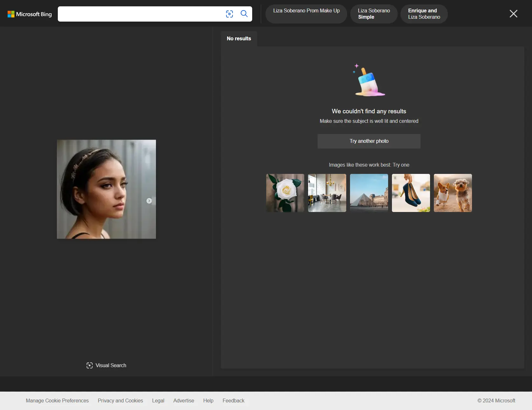Try the Louvre pyramid sample image

point(369,193)
